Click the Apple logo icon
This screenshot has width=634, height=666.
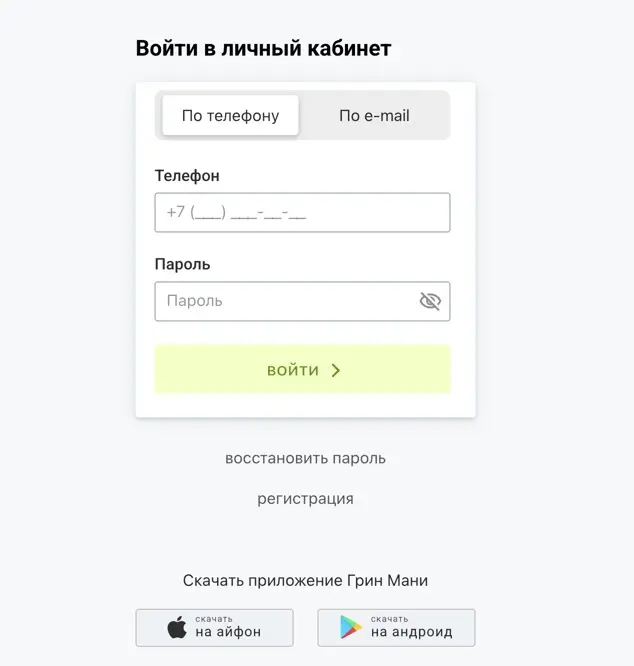(x=177, y=628)
